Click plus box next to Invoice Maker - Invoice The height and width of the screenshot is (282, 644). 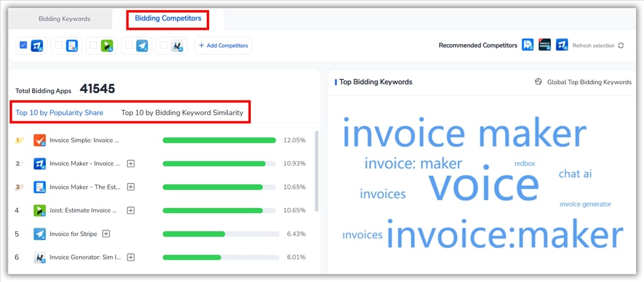131,163
